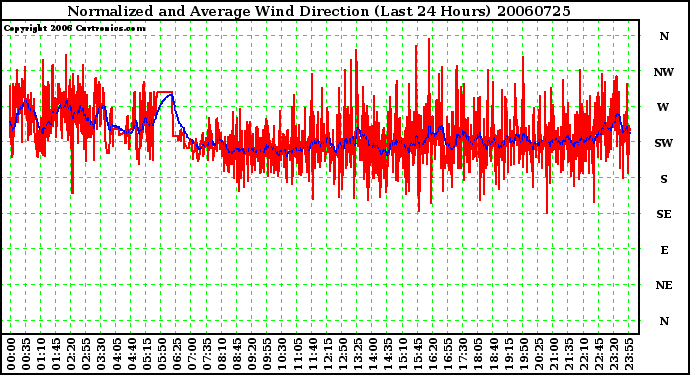Click the 18:05 time axis label
Image resolution: width=690 pixels, height=375 pixels.
click(478, 354)
